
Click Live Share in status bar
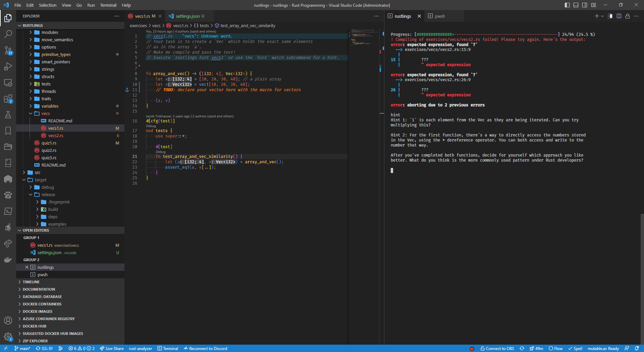(x=112, y=348)
